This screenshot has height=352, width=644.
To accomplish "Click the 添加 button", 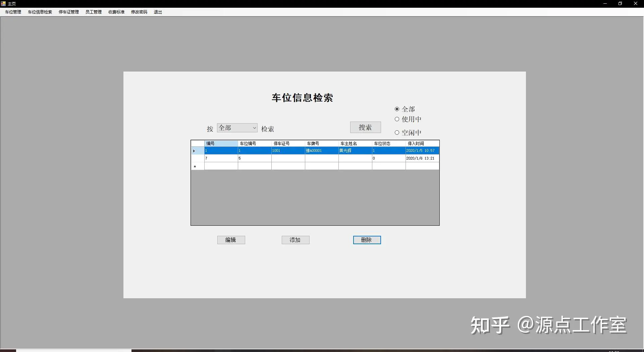I will [296, 240].
